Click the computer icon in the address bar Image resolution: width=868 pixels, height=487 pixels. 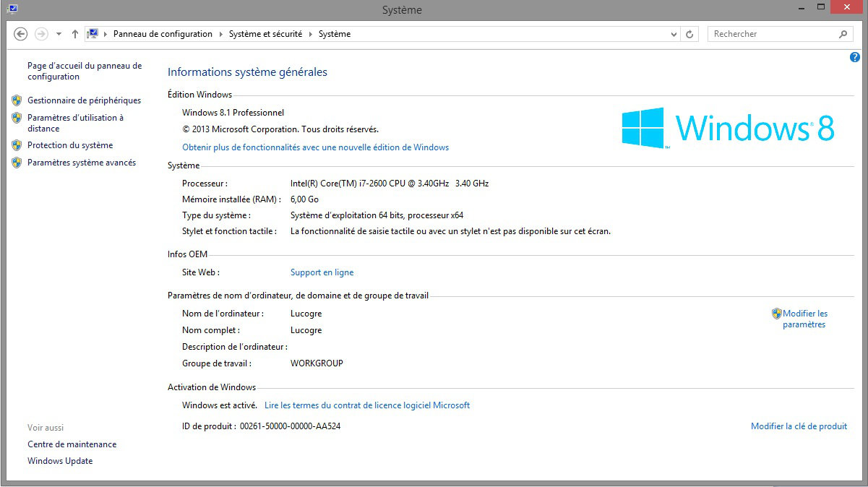pos(93,34)
